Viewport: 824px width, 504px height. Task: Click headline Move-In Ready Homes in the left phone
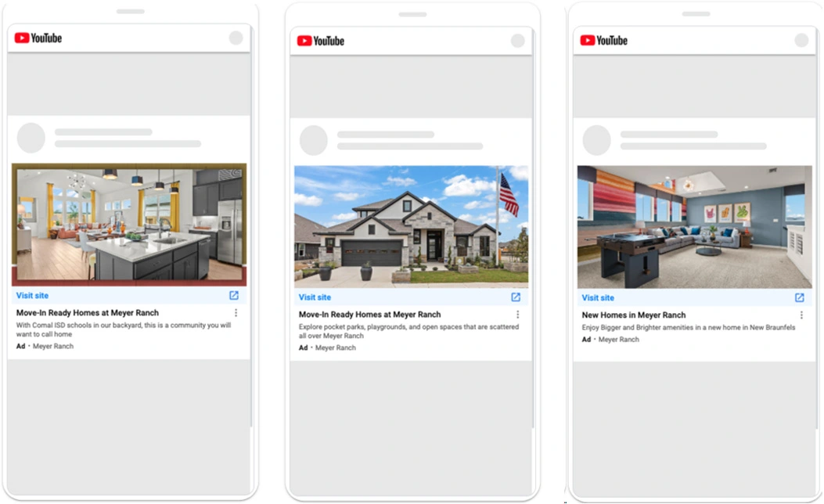[87, 313]
